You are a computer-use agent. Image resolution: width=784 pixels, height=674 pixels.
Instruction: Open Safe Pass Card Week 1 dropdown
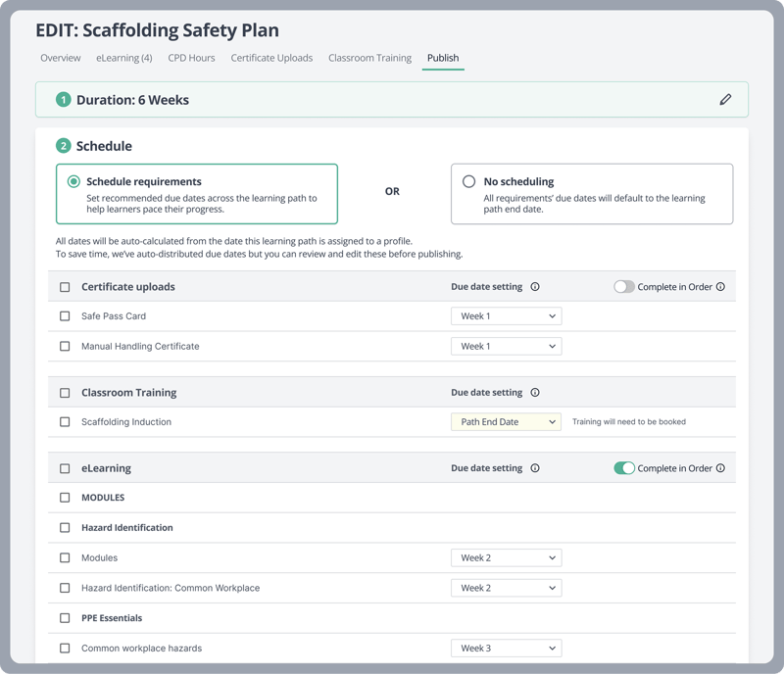click(506, 316)
